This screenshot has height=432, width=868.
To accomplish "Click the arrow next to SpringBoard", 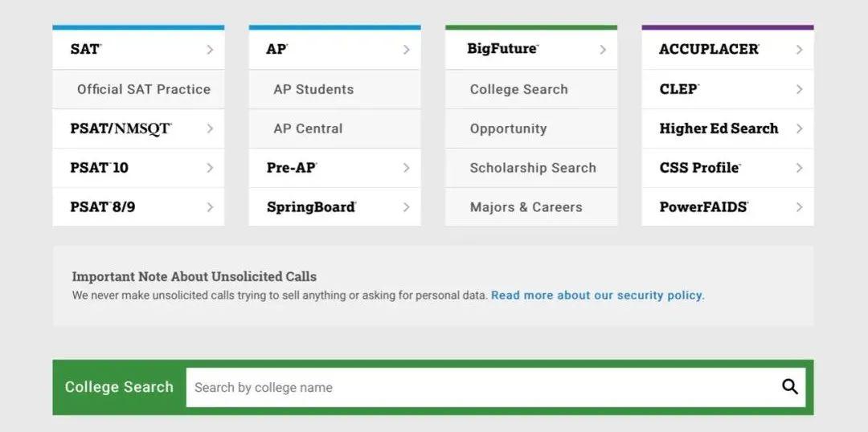I will coord(406,207).
